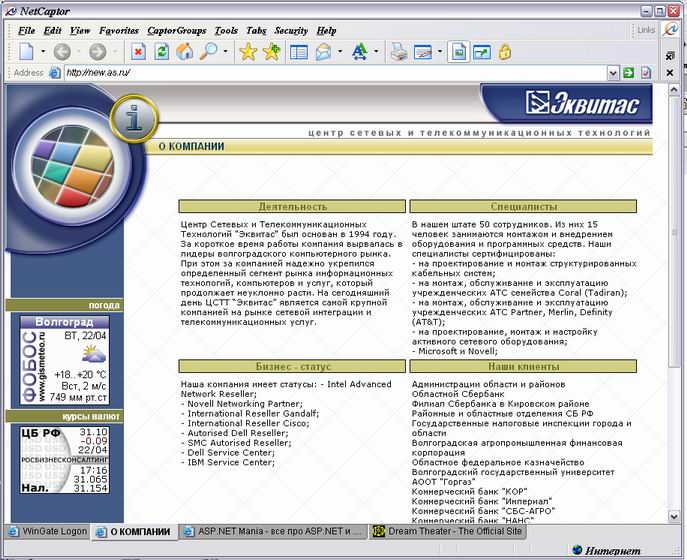Open the File menu

point(27,31)
